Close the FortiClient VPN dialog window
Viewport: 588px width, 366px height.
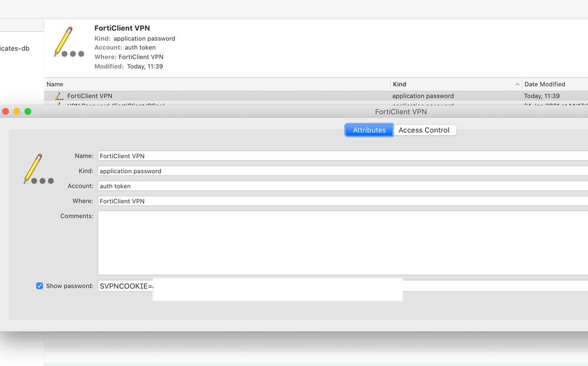pyautogui.click(x=6, y=111)
